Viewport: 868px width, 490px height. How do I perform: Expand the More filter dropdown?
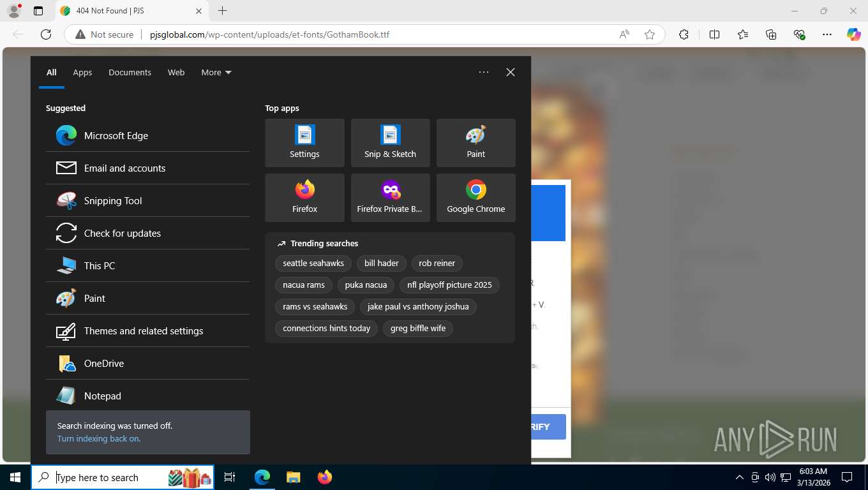pos(216,72)
